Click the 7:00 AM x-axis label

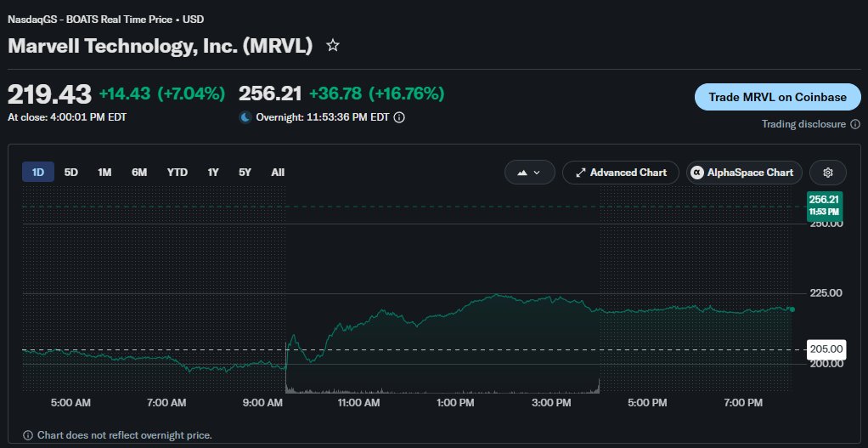pyautogui.click(x=166, y=403)
